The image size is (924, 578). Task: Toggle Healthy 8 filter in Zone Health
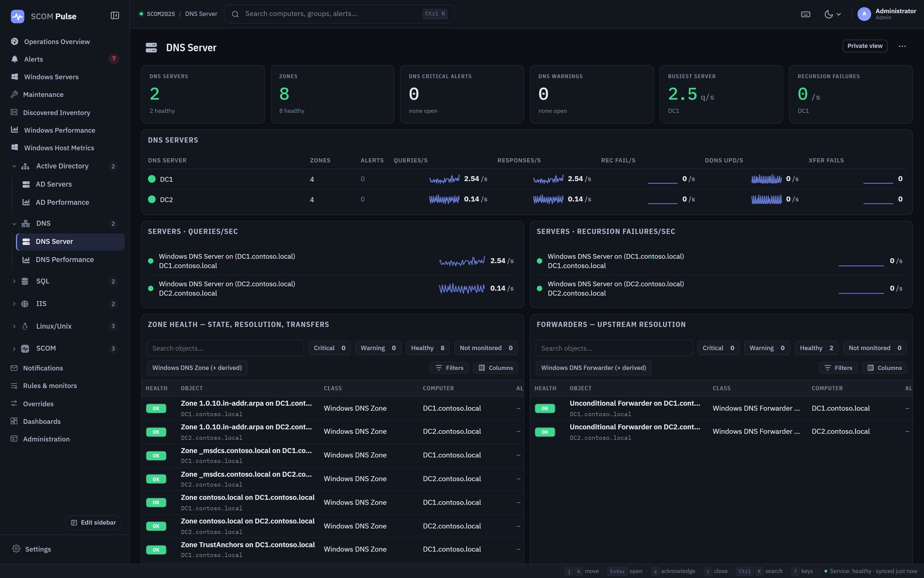(x=428, y=348)
